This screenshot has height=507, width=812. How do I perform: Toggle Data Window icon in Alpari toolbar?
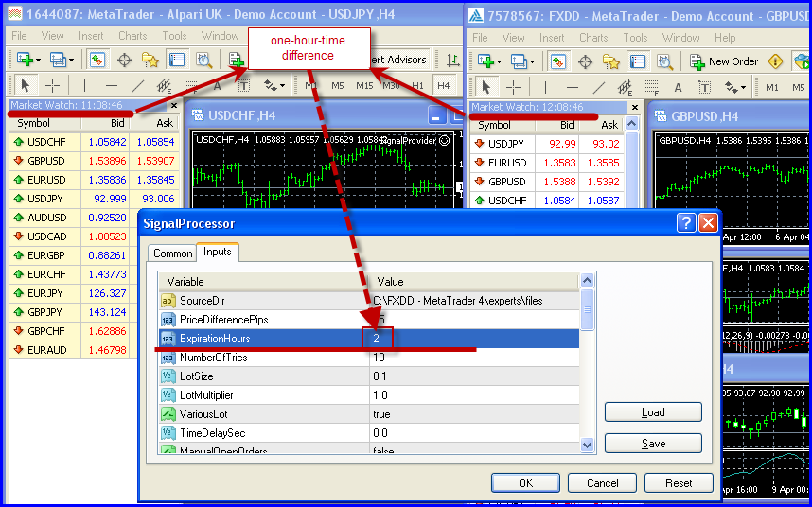click(124, 60)
